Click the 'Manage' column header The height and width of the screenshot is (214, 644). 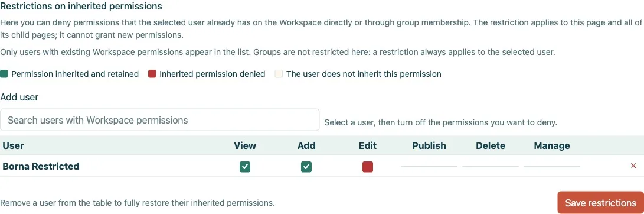pos(552,145)
